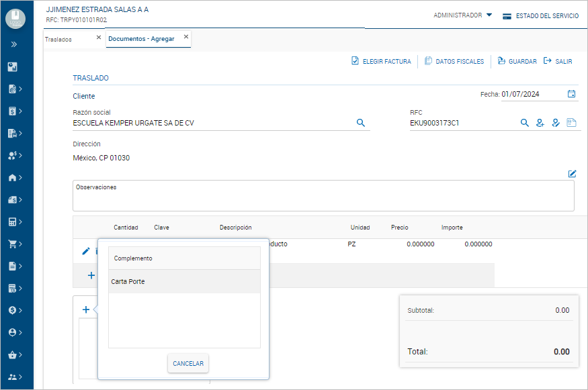The image size is (588, 390).
Task: Click the CANCELAR button
Action: [x=188, y=363]
